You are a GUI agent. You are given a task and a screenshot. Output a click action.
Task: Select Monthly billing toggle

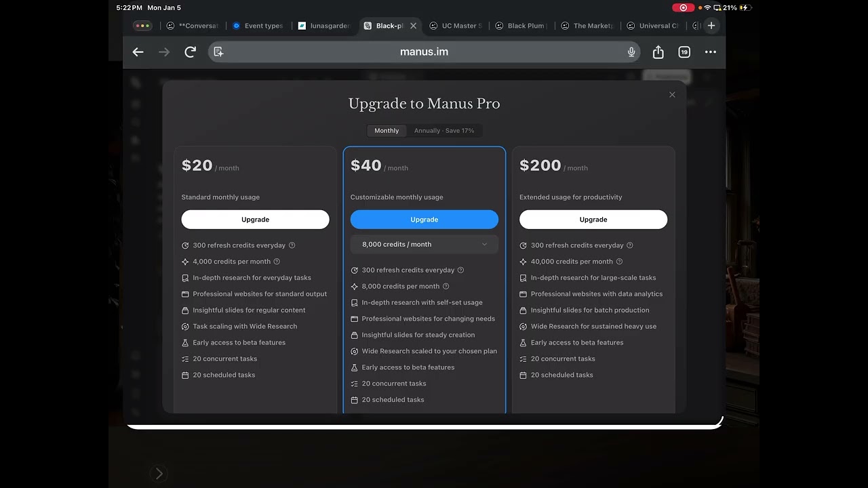[387, 131]
